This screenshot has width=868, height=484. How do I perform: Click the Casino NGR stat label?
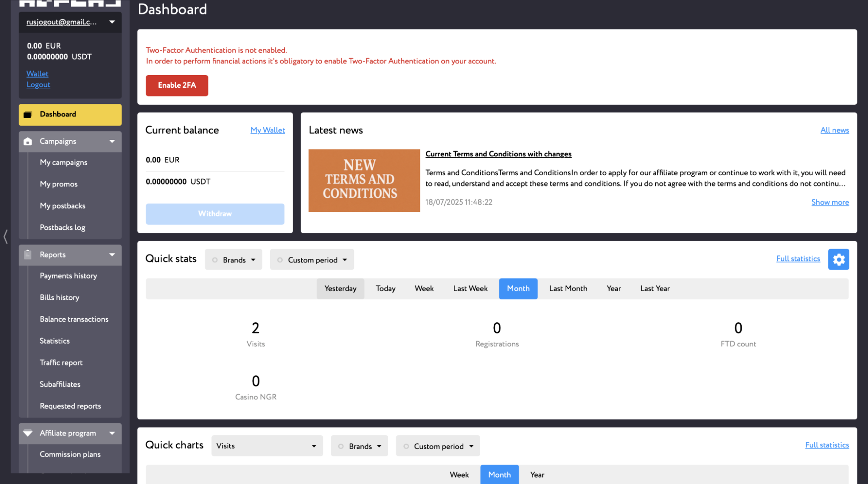point(255,397)
